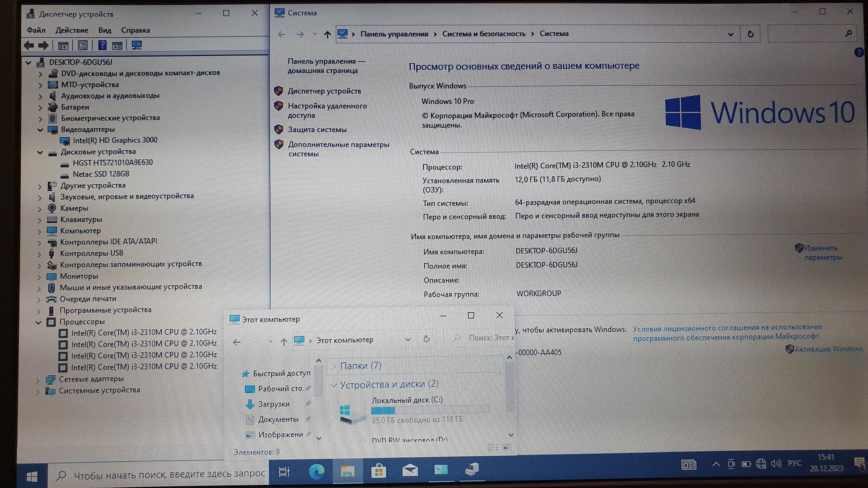Go up one level in the System window
Viewport: 868px width, 488px height.
[x=327, y=34]
